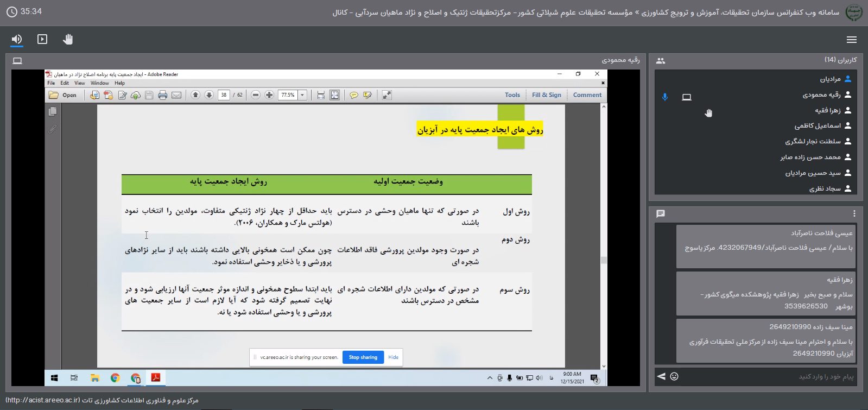Click the Hide link on sharing bar
The width and height of the screenshot is (868, 410).
click(394, 357)
